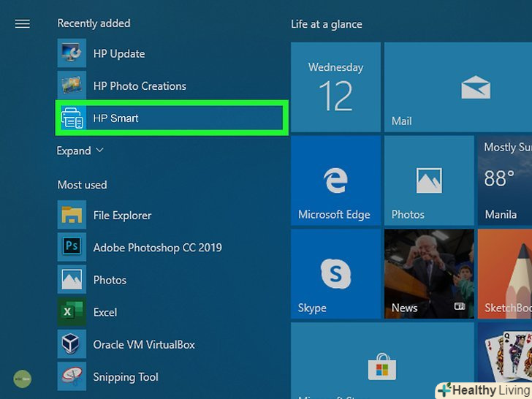Image resolution: width=532 pixels, height=399 pixels.
Task: Click the Excel label
Action: click(x=104, y=312)
